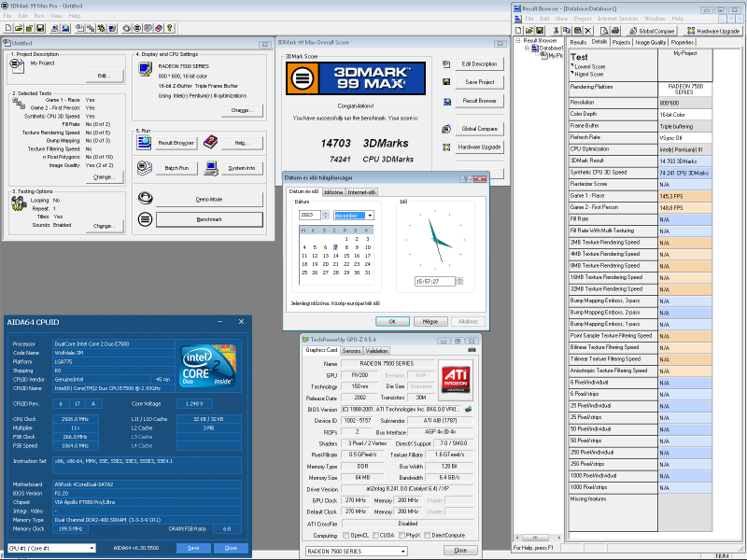Select day 25 in the calendar
The image size is (747, 560).
pyautogui.click(x=304, y=273)
